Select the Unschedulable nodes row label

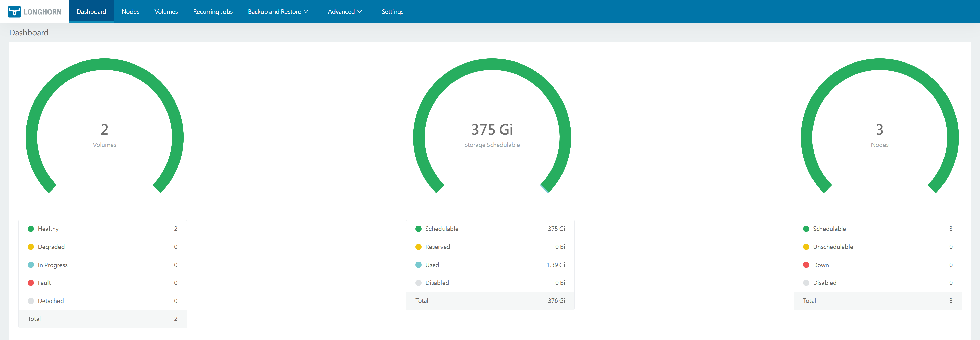(833, 247)
